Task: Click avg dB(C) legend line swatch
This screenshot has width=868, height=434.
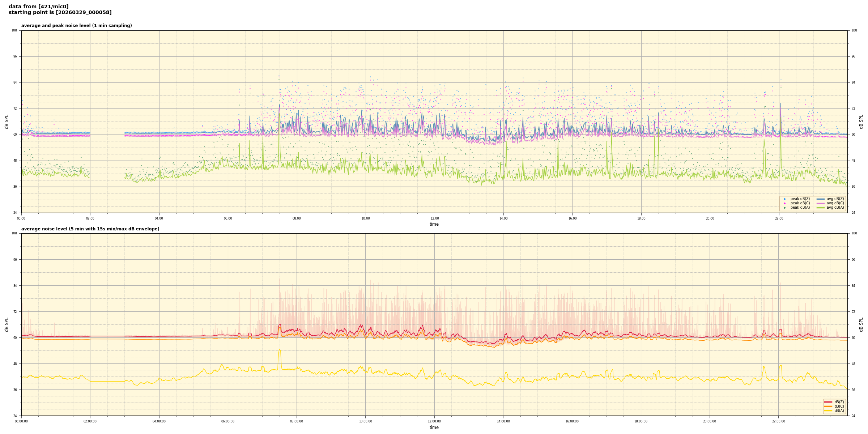Action: [821, 203]
